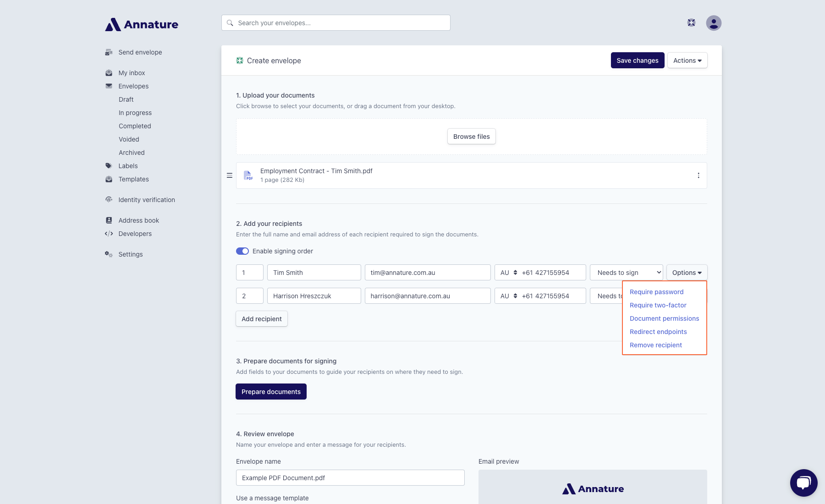Select Require two-factor option
Screen dimensions: 825x504
click(x=658, y=305)
